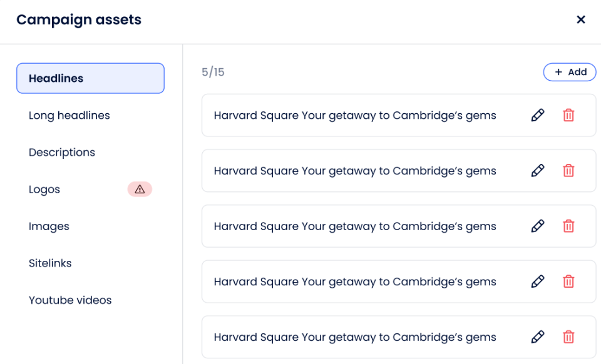Go to the Logos section
Image resolution: width=601 pixels, height=364 pixels.
coord(44,190)
